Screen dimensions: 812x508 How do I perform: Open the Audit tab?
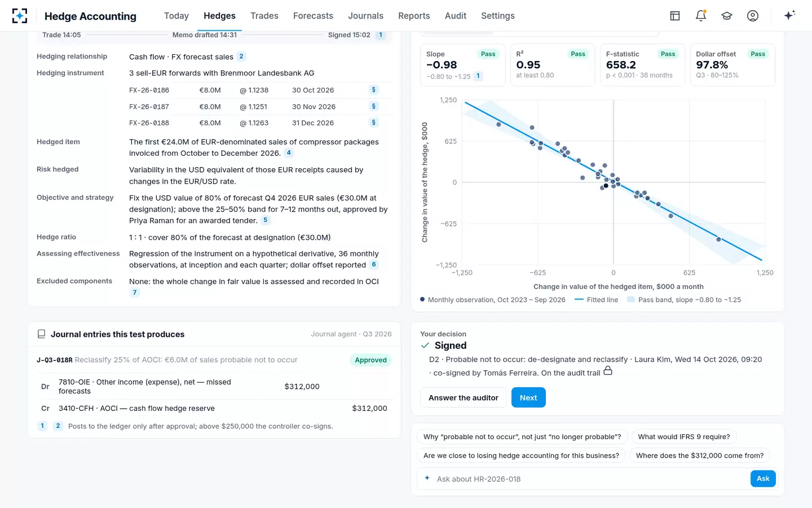pos(456,16)
